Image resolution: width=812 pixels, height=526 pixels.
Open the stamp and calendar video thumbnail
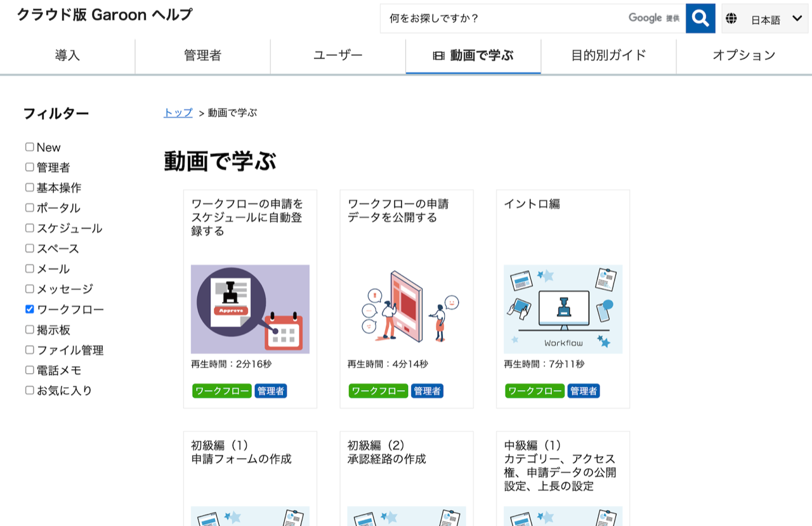pos(250,309)
